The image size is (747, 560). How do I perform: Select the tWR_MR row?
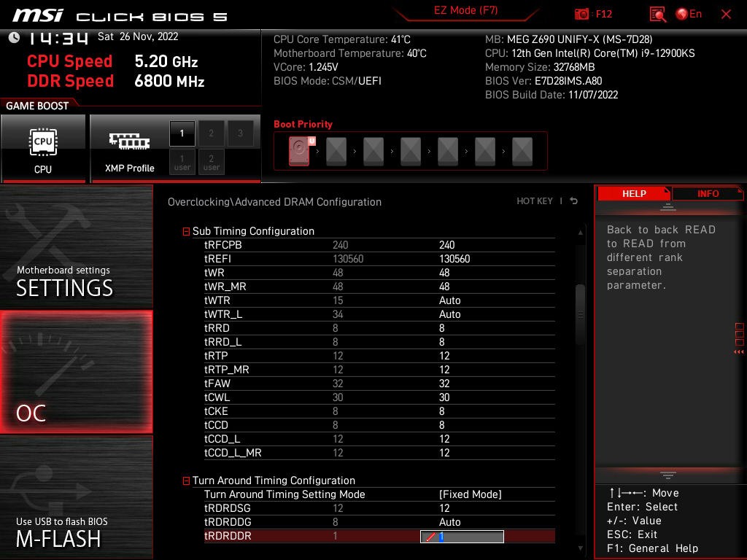(379, 287)
